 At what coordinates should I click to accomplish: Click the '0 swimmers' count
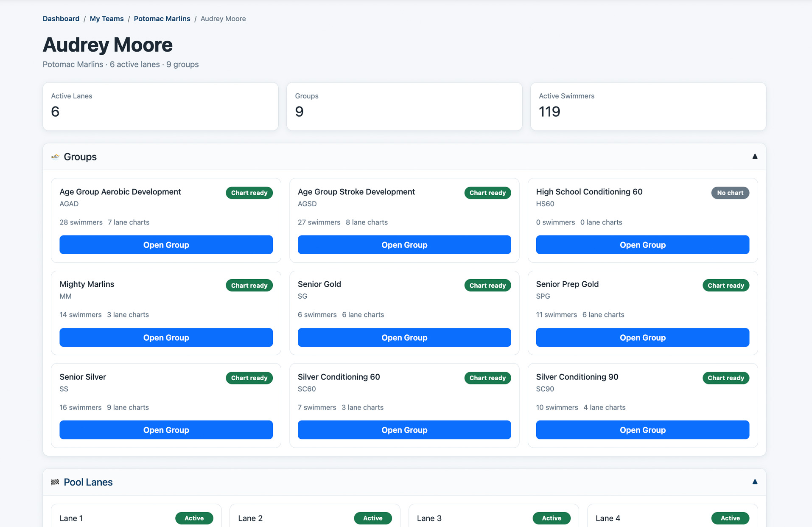[x=555, y=222]
